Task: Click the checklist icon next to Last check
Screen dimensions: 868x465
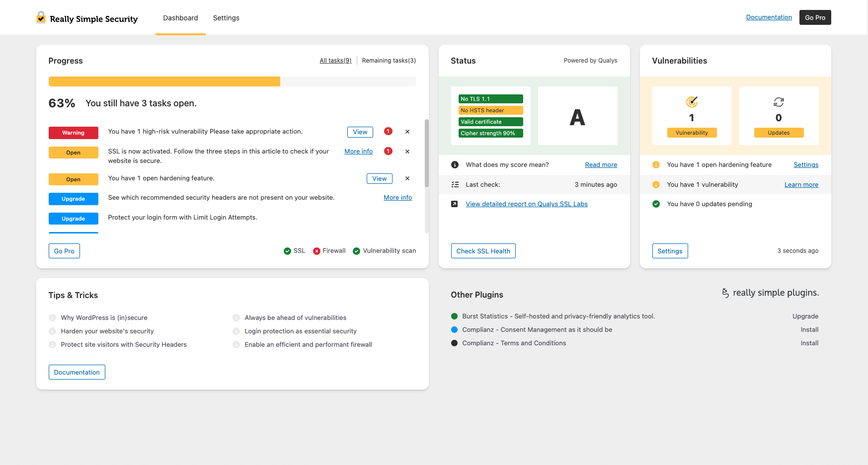Action: (455, 184)
